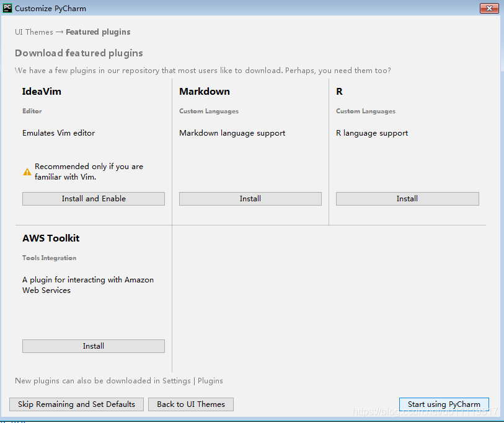Click R language support description

372,133
